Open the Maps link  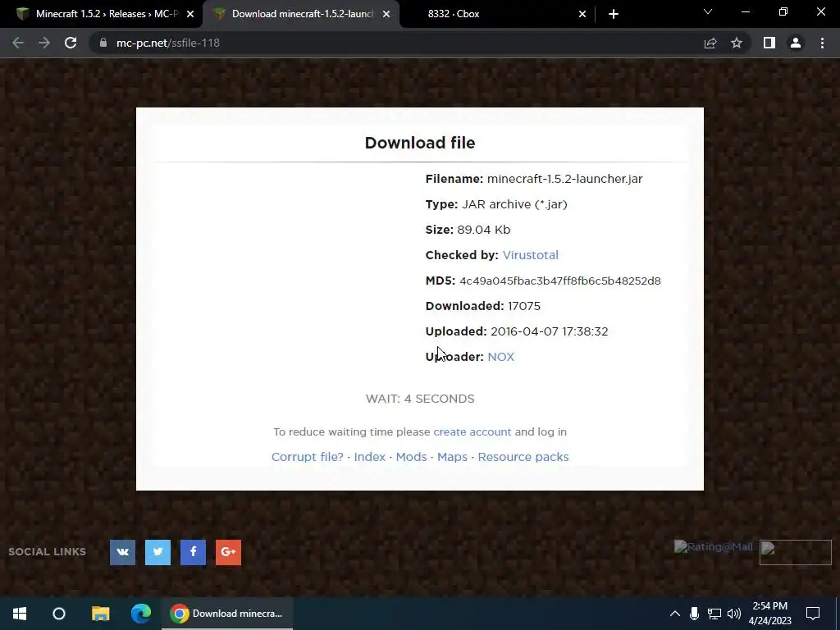click(x=452, y=457)
